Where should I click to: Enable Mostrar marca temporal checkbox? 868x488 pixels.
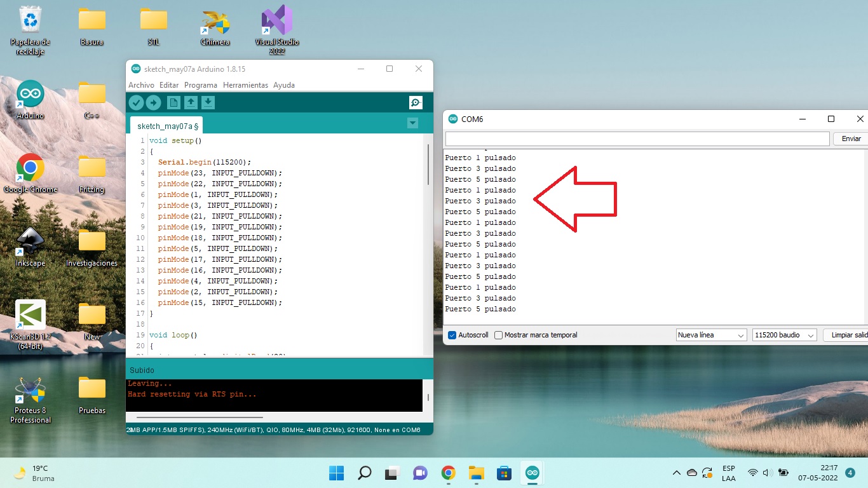(499, 335)
